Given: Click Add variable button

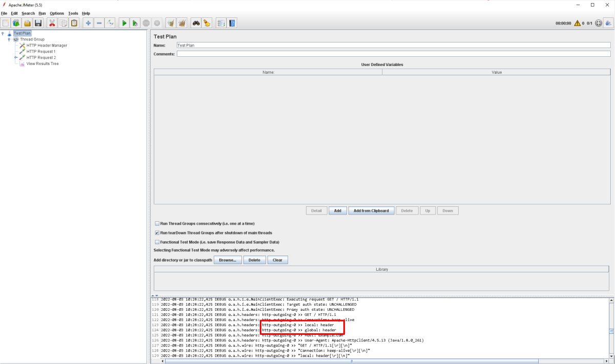Looking at the screenshot, I should [338, 210].
